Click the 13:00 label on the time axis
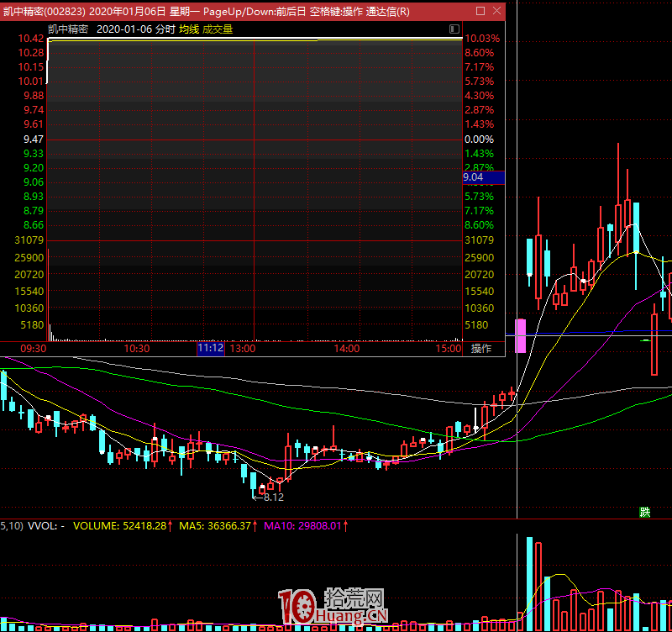This screenshot has width=672, height=632. (x=243, y=349)
